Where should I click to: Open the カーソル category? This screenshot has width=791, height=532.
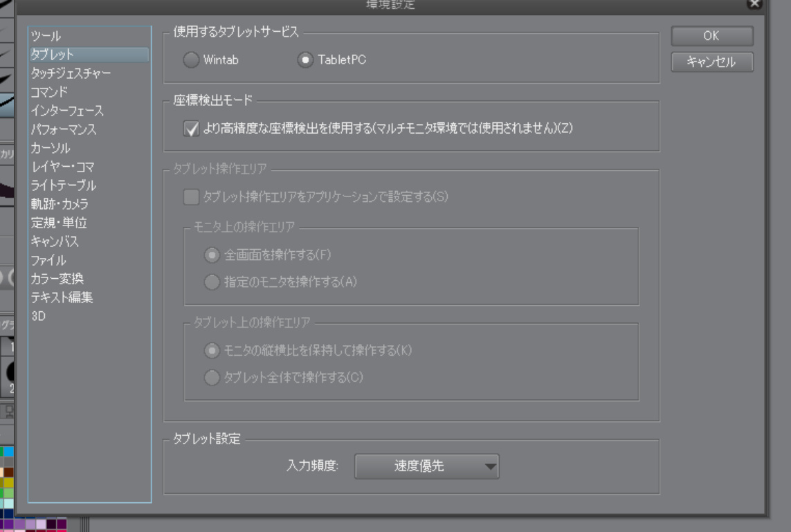[89, 148]
